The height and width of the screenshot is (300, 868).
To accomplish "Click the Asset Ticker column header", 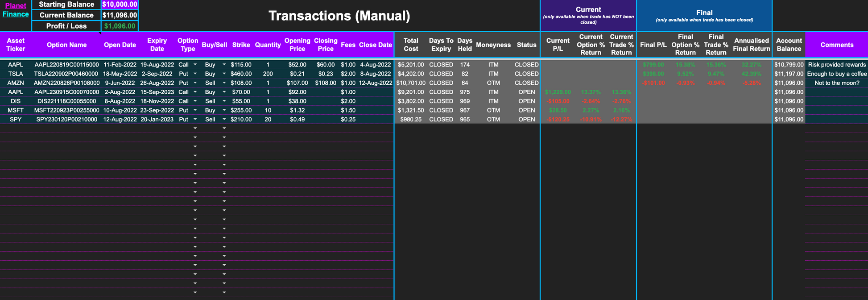I will pos(16,45).
